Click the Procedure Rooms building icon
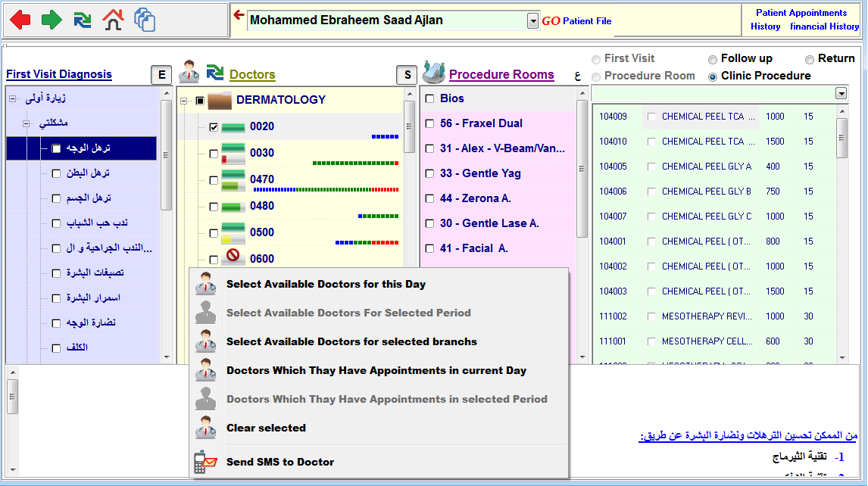 point(433,72)
